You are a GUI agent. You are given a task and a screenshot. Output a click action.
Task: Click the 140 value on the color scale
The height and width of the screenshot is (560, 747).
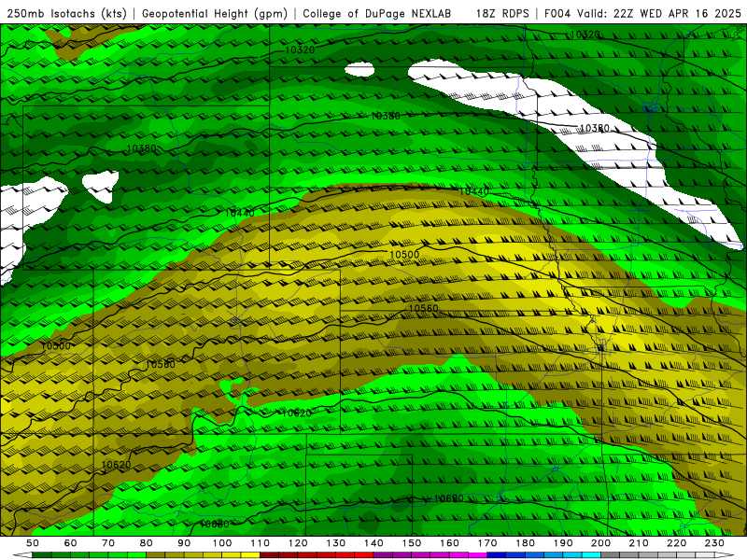click(x=374, y=543)
